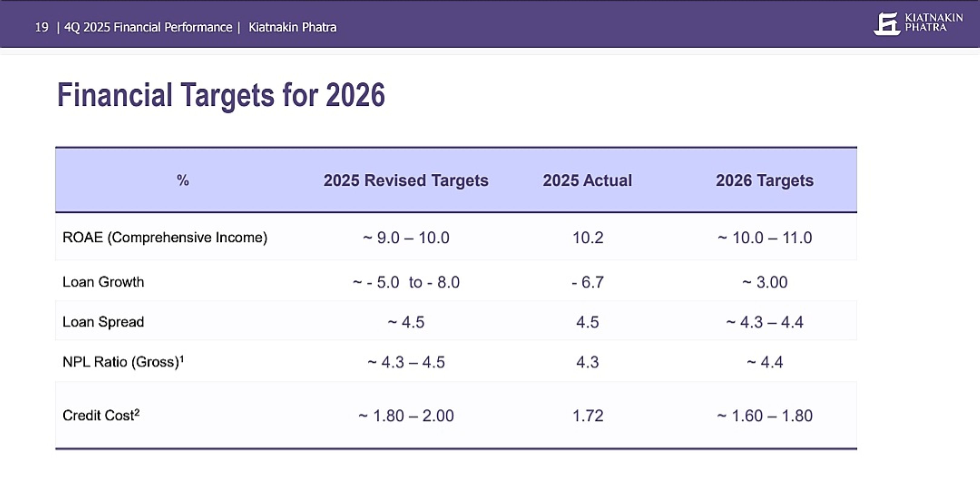
Task: Click the 'Kiatnakin Phatra' header title text
Action: point(292,28)
